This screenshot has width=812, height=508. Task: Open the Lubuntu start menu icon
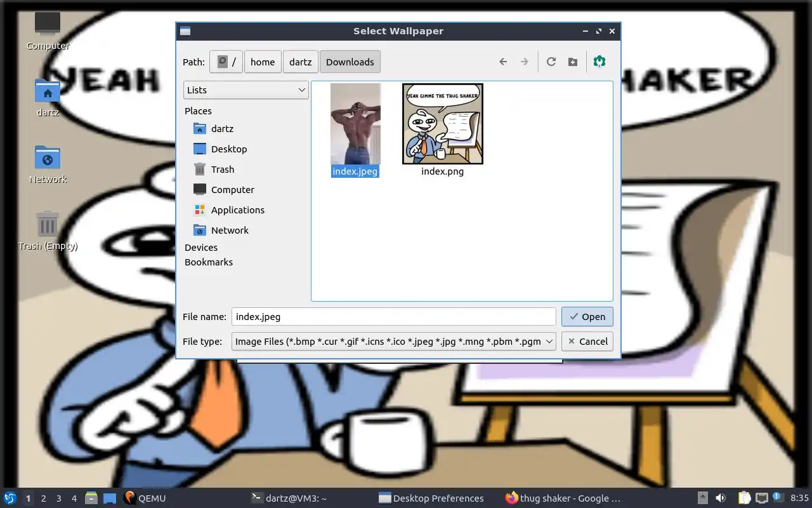(x=10, y=498)
